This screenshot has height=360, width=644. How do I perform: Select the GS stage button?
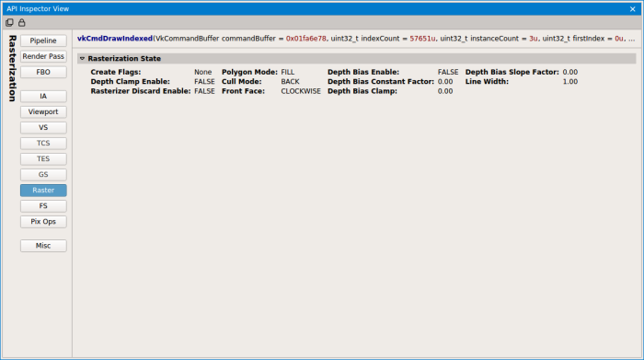[x=43, y=174]
